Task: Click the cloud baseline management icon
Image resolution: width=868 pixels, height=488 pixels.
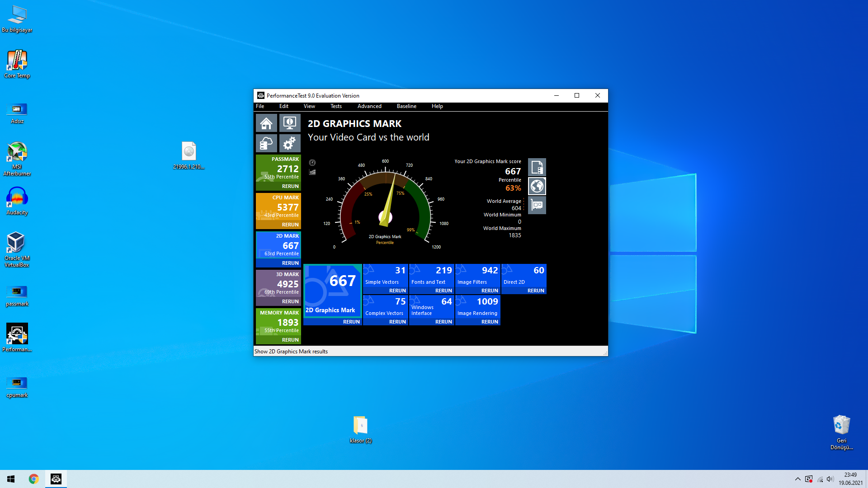Action: [x=266, y=144]
